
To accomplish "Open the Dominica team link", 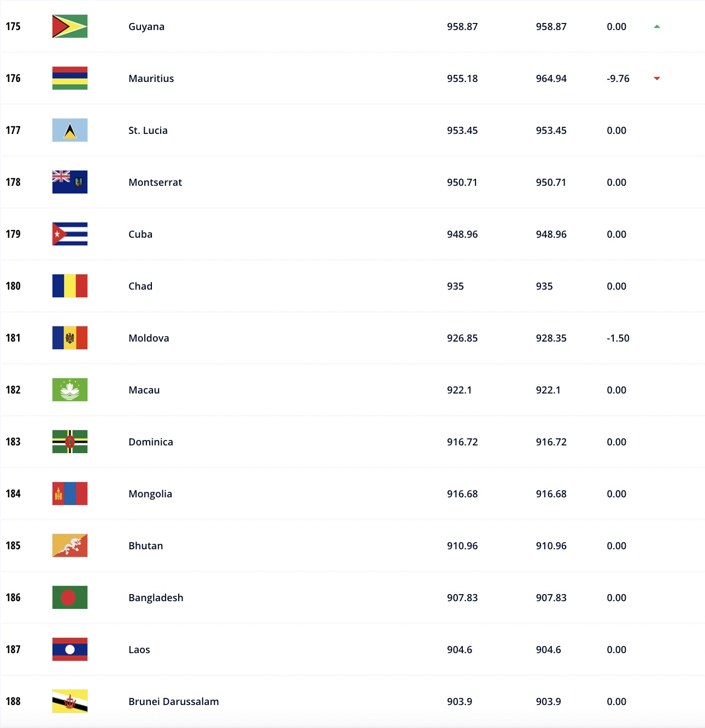I will pyautogui.click(x=151, y=442).
